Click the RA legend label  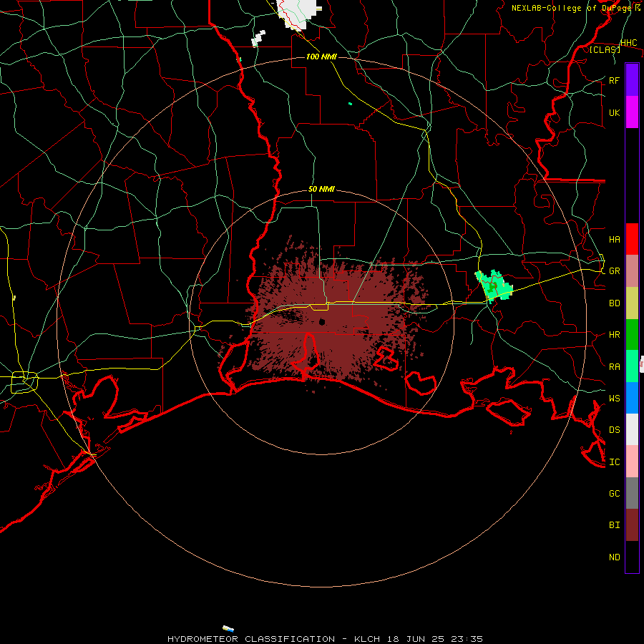click(614, 366)
